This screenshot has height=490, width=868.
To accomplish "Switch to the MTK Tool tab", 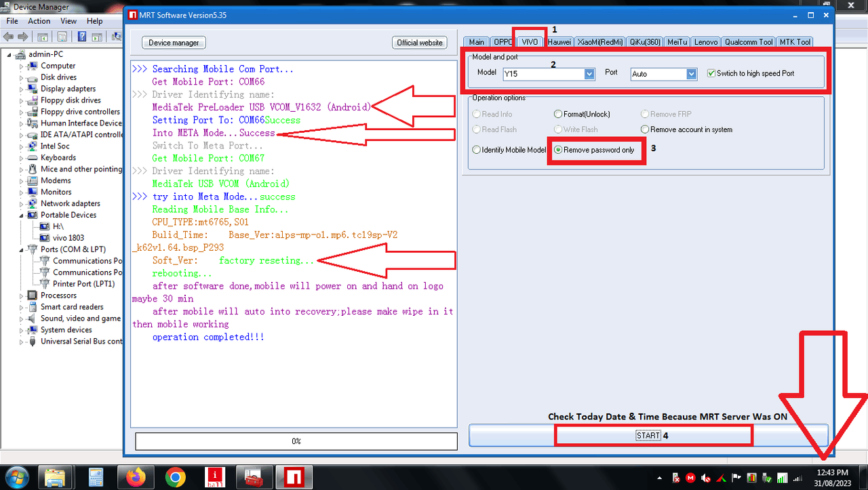I will click(795, 42).
